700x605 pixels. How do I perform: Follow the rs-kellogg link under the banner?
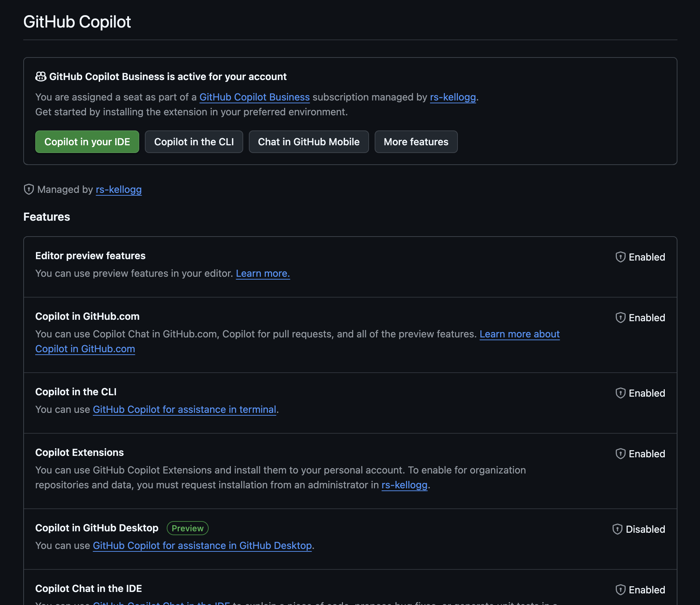[452, 97]
